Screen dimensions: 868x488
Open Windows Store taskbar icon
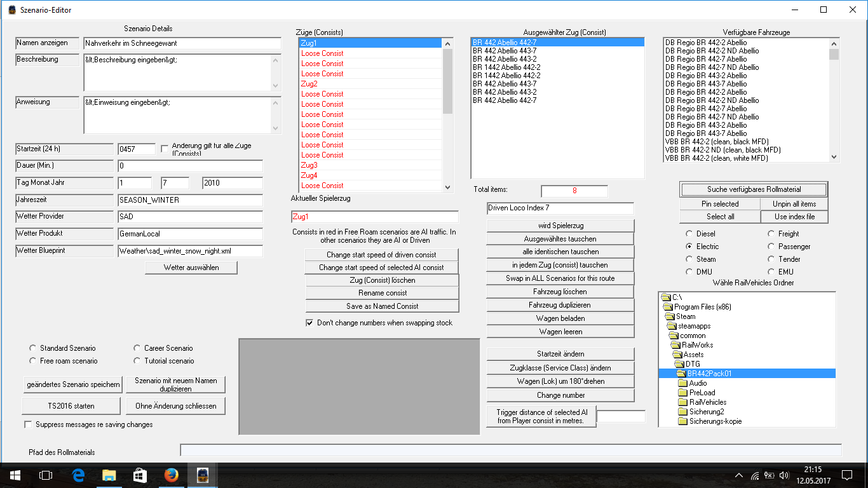140,475
